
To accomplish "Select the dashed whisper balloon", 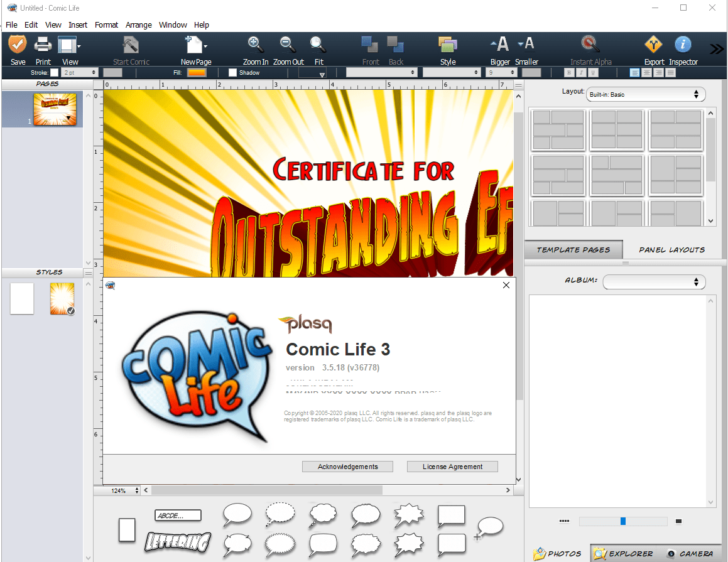I will click(x=280, y=514).
